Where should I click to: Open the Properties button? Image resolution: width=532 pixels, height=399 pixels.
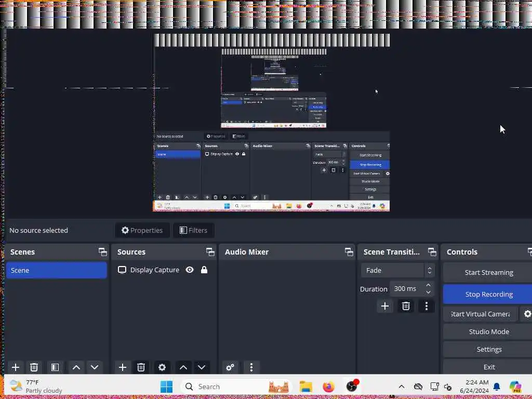click(142, 230)
